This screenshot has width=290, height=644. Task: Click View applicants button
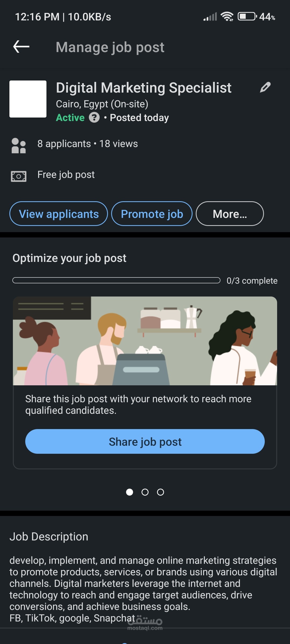59,214
